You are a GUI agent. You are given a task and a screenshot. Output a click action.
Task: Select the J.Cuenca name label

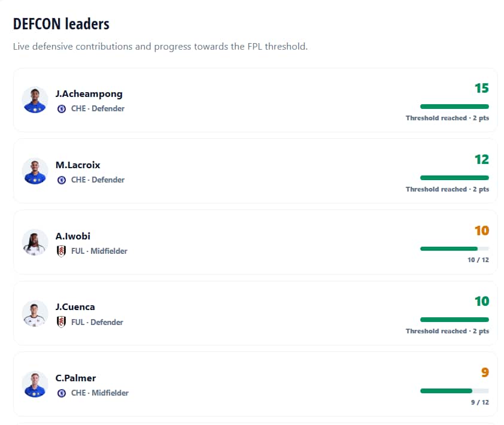point(75,307)
